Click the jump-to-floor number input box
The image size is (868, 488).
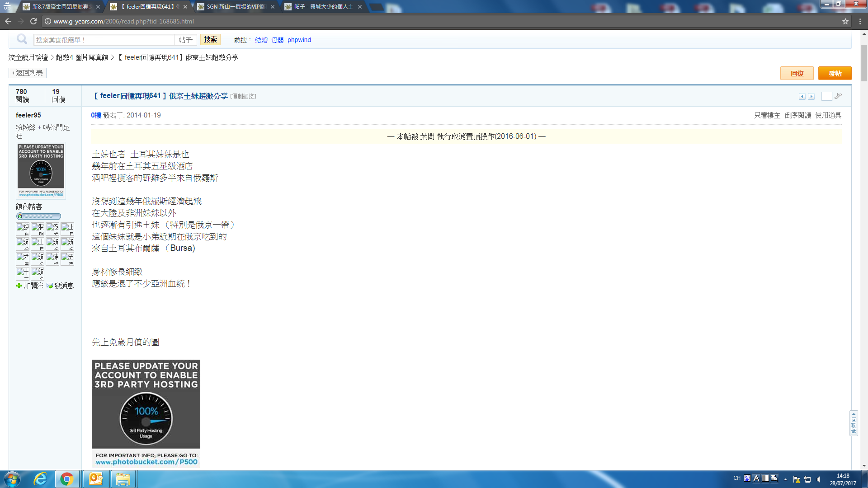(x=826, y=96)
